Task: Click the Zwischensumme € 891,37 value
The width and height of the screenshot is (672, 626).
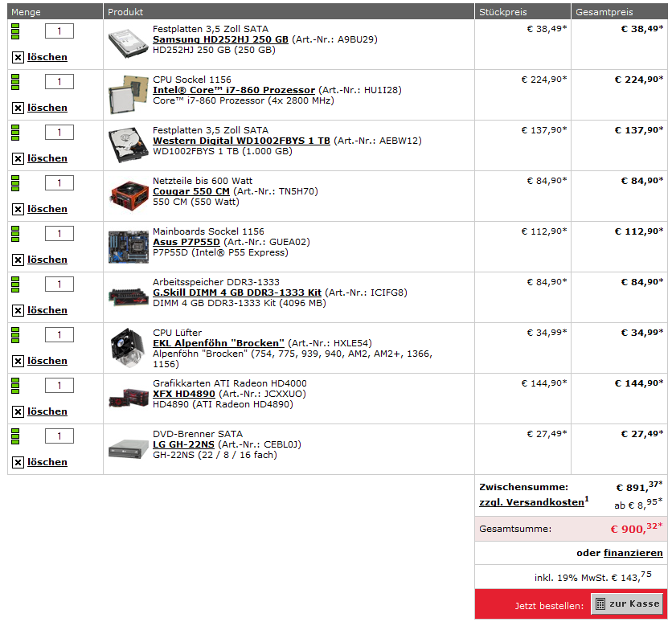Action: coord(639,487)
